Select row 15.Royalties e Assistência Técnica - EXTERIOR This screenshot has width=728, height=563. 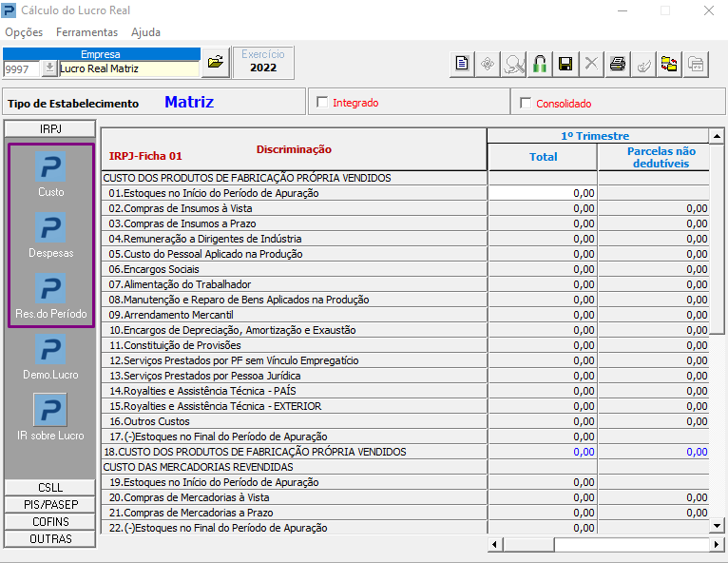click(295, 406)
